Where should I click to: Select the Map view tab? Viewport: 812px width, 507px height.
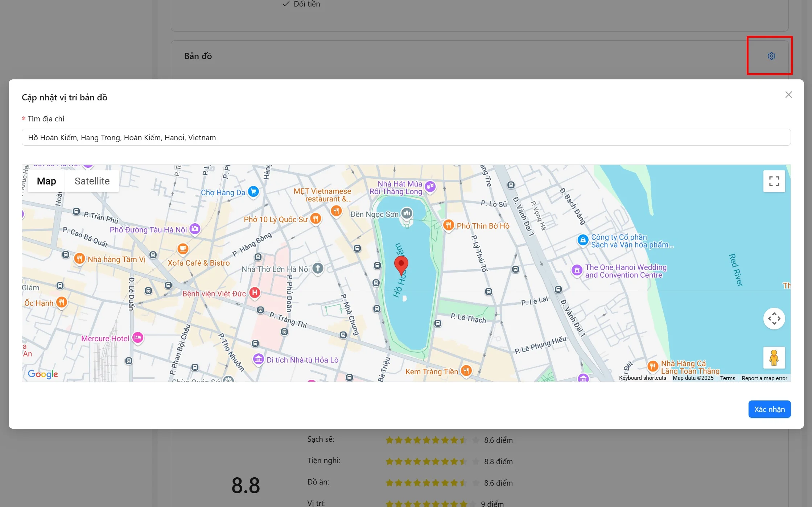point(46,181)
